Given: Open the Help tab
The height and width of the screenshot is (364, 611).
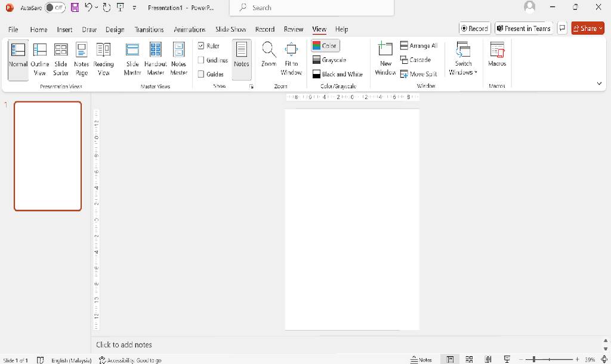Looking at the screenshot, I should click(x=342, y=29).
